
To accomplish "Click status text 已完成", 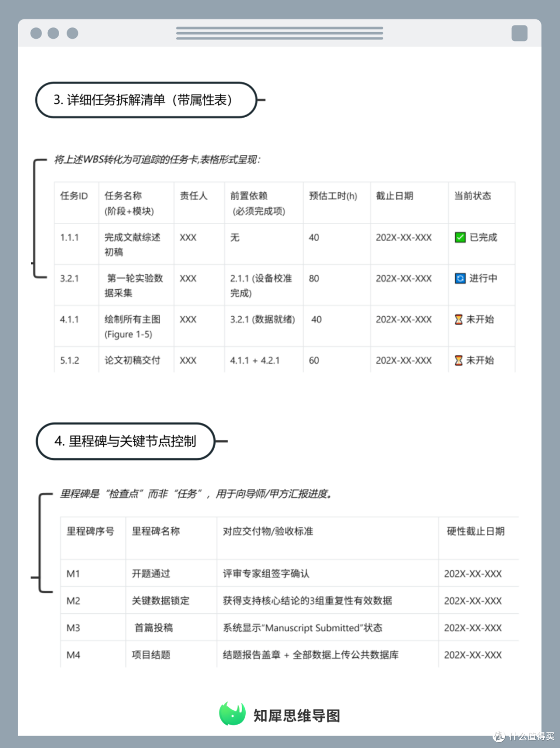I will (x=483, y=237).
